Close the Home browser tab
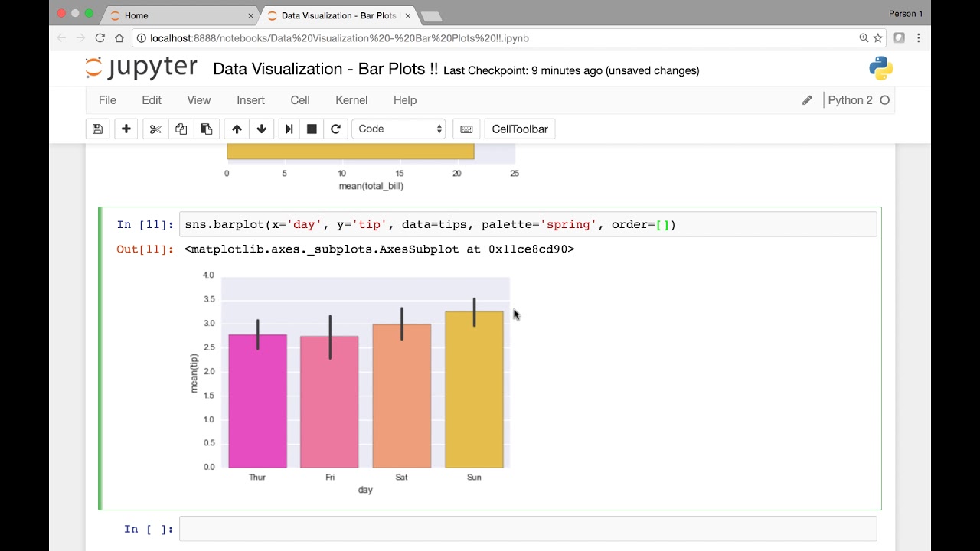This screenshot has height=551, width=980. 250,15
